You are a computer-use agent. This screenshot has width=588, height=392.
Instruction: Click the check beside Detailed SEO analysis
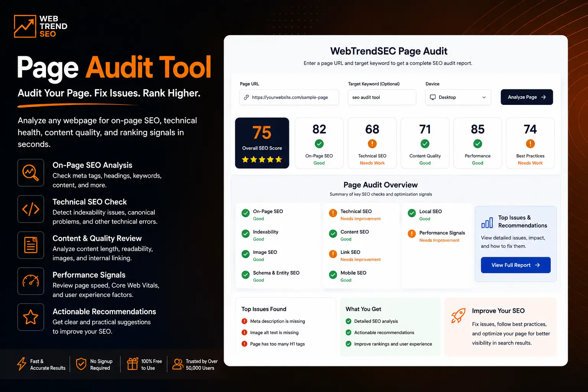[x=348, y=321]
